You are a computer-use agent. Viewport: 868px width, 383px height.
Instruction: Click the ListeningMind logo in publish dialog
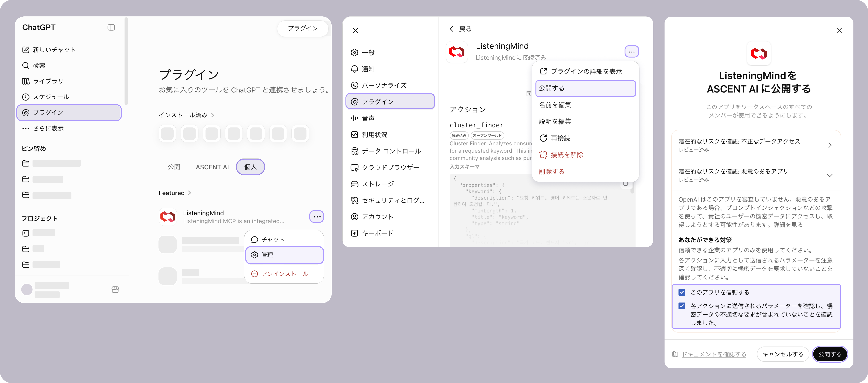tap(759, 53)
